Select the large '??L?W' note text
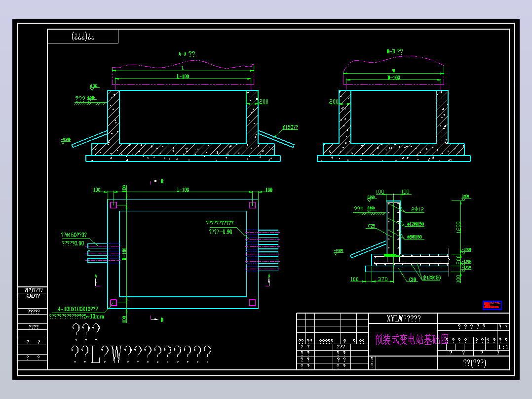 coord(141,355)
